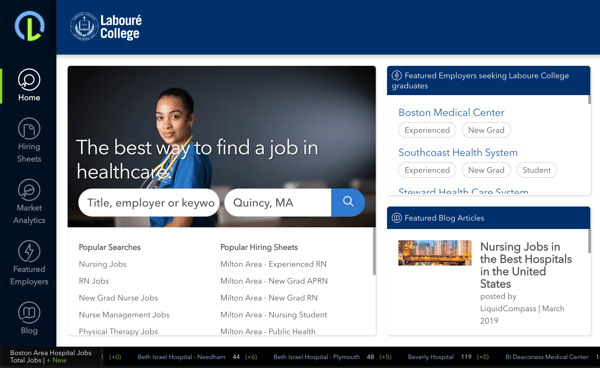Open the Nursing Jobs popular search

coord(102,264)
